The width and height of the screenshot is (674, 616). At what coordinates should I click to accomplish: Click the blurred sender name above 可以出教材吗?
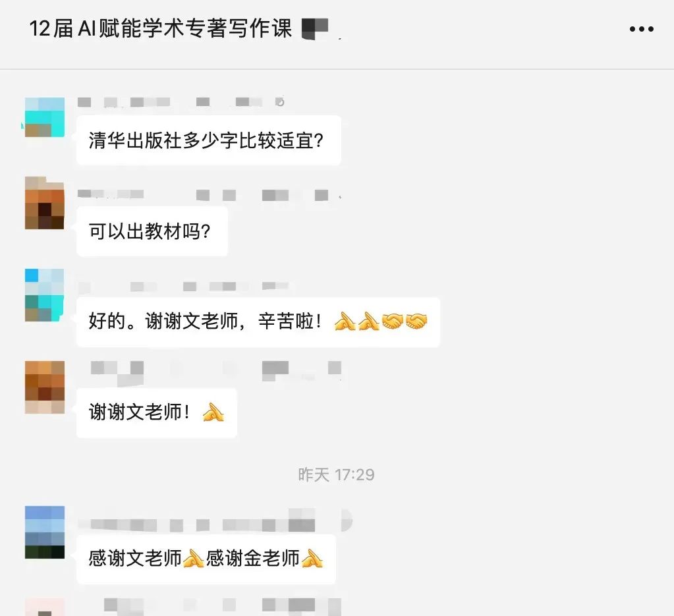click(x=209, y=195)
